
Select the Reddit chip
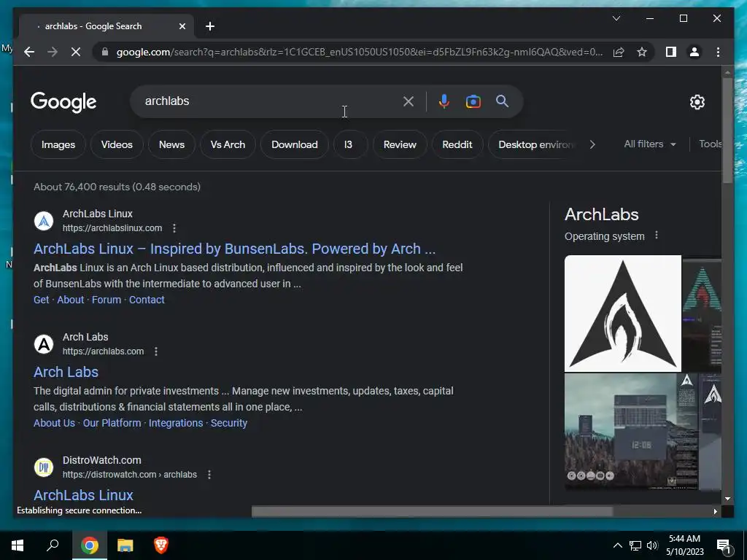[x=457, y=144]
